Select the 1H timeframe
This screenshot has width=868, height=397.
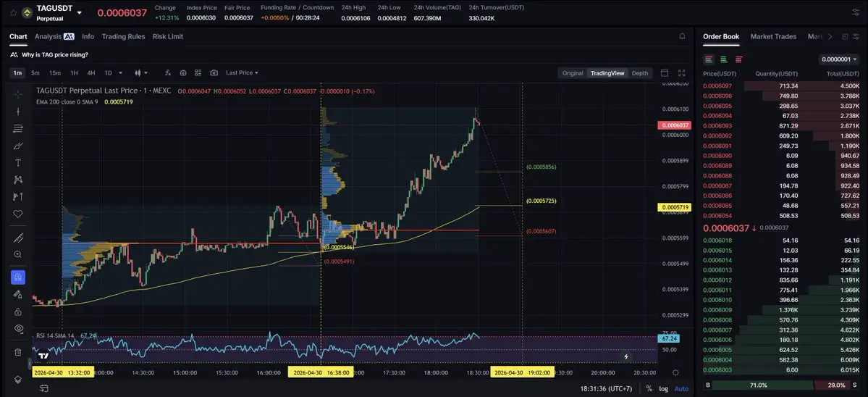pyautogui.click(x=74, y=73)
